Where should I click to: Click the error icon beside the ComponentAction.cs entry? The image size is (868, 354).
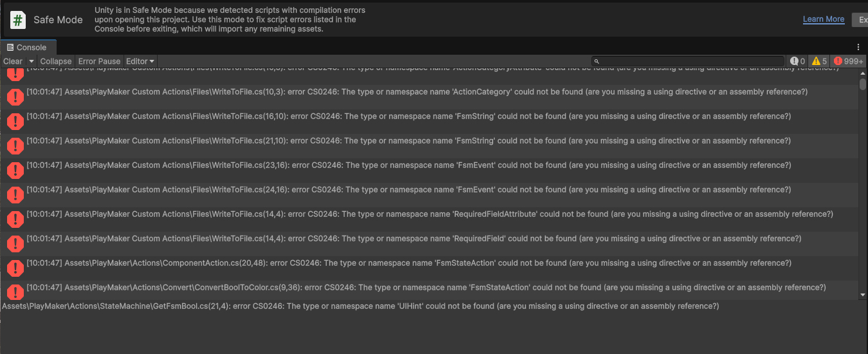(15, 268)
